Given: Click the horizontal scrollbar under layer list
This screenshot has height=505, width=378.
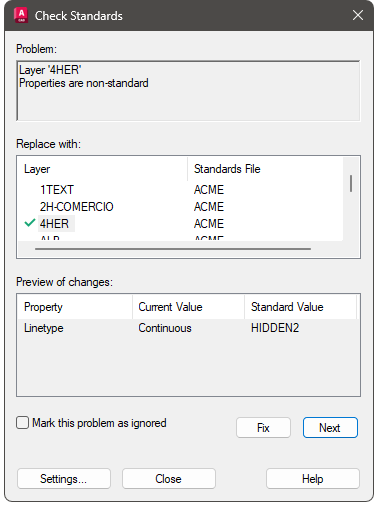Looking at the screenshot, I should click(x=173, y=249).
